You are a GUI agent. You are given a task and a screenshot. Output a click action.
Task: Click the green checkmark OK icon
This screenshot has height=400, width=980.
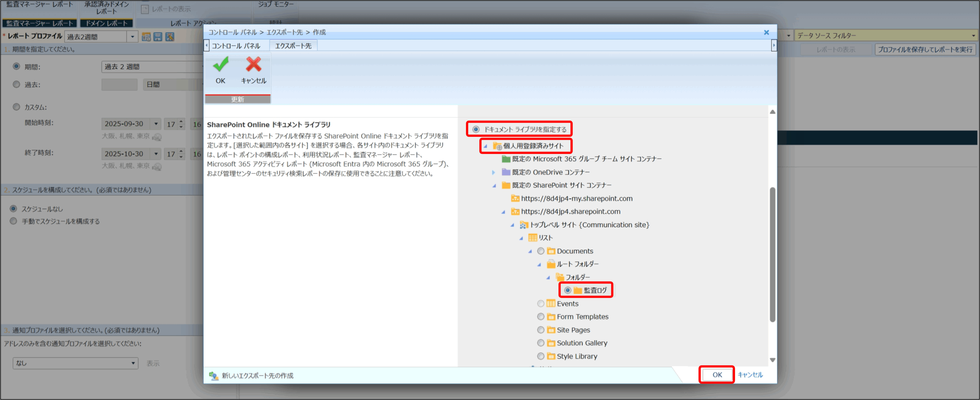(x=220, y=65)
